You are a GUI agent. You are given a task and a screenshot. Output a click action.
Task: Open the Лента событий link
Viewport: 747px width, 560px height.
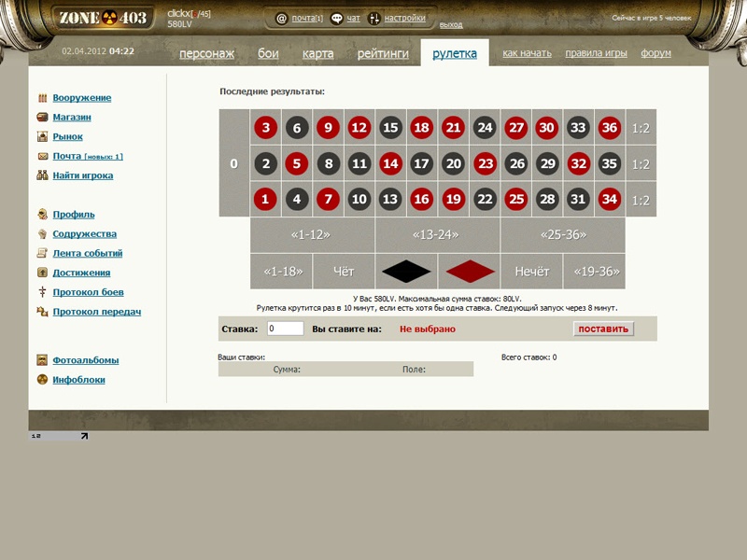pyautogui.click(x=87, y=253)
